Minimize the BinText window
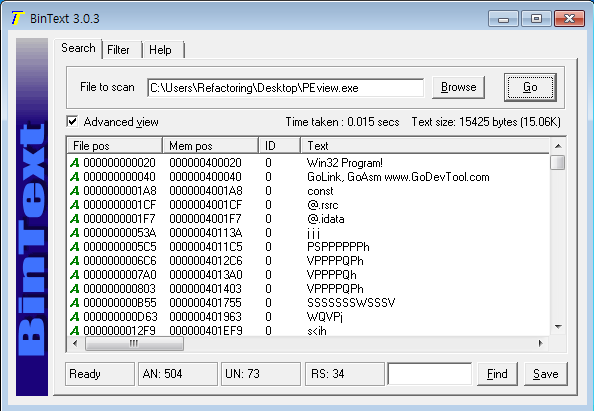 503,19
